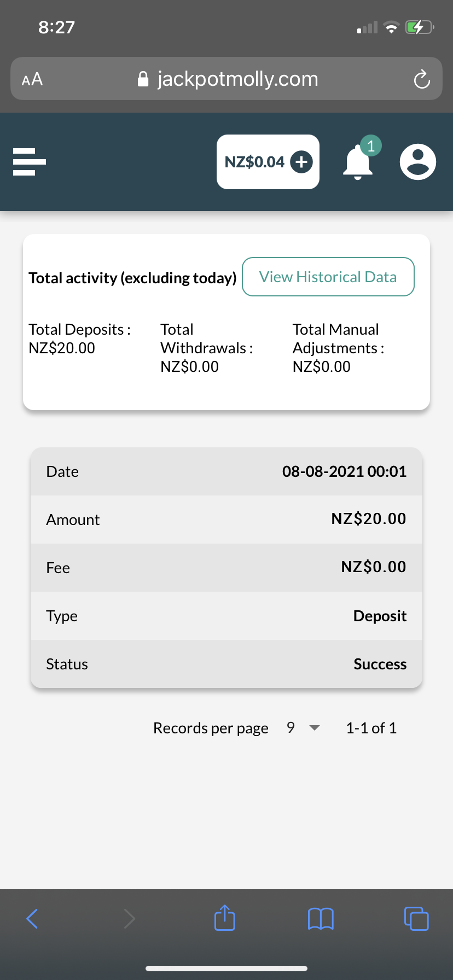The width and height of the screenshot is (453, 980).
Task: Tap the Type Deposit row
Action: click(x=226, y=616)
